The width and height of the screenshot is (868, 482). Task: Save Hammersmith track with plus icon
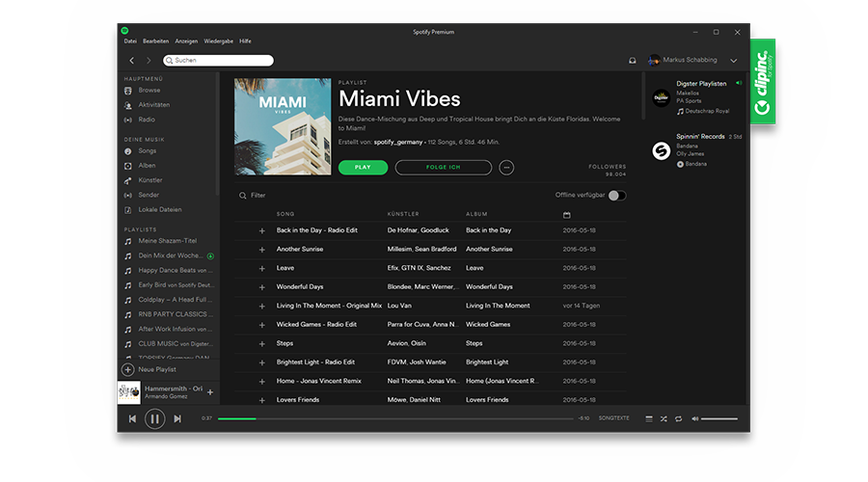pos(210,392)
